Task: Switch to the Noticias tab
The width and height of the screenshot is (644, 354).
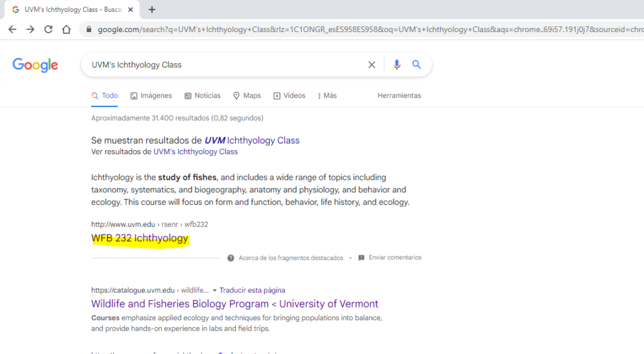Action: 203,96
